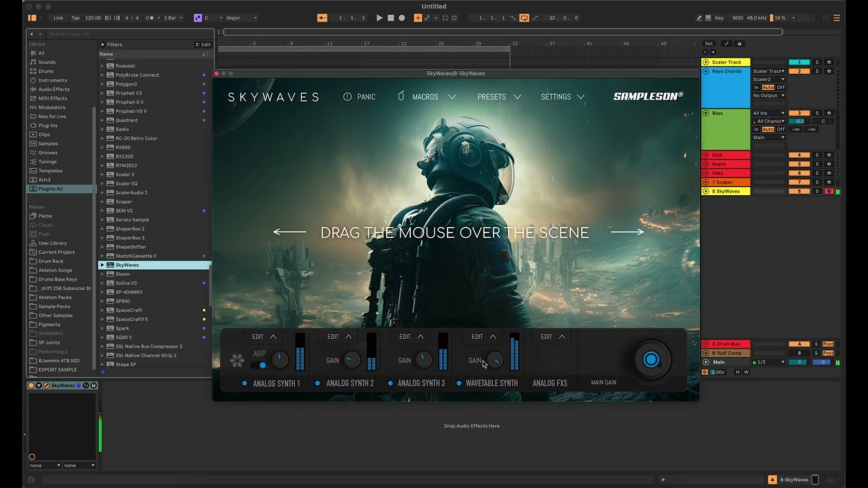
Task: Launch the Snare track play icon
Action: point(706,164)
